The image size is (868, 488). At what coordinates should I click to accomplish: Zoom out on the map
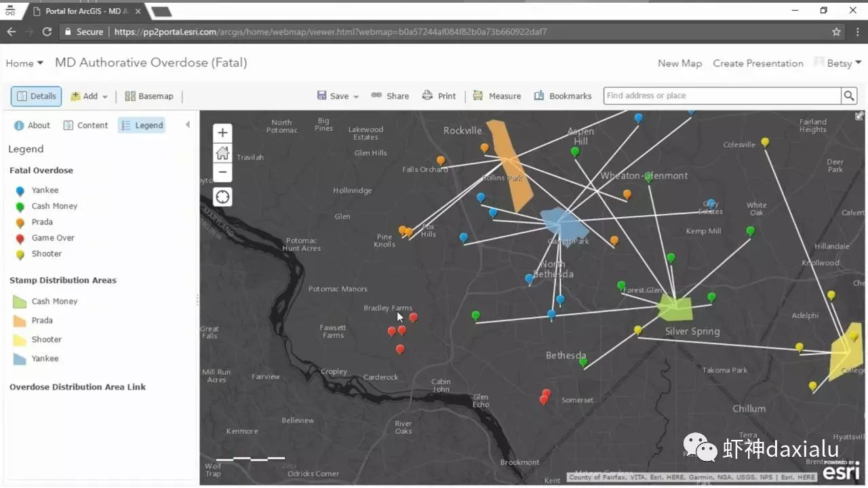click(222, 172)
